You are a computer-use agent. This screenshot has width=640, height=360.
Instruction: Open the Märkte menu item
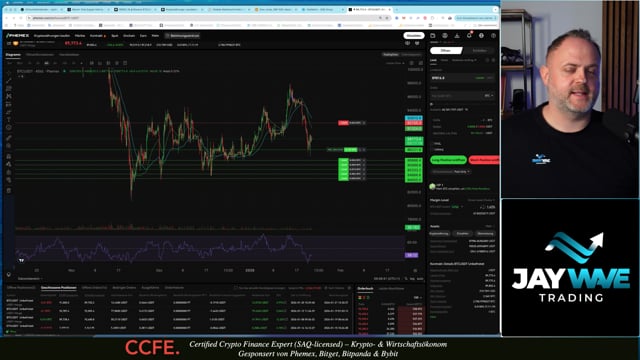[80, 36]
